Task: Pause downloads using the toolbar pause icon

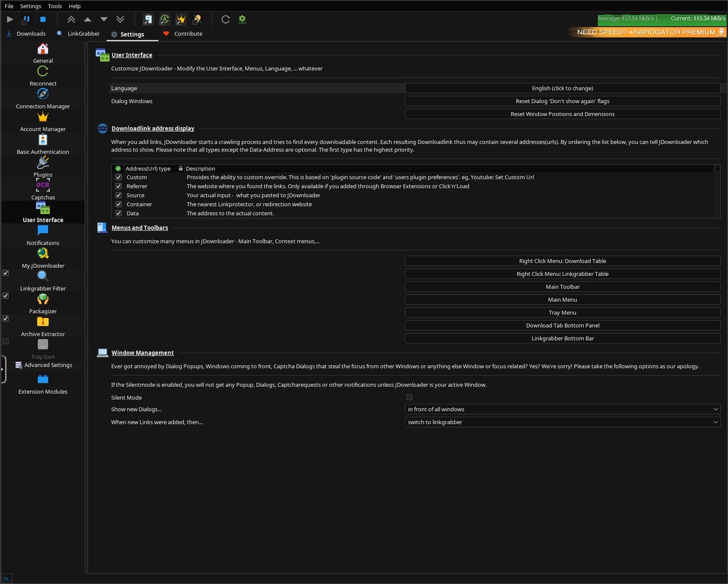Action: point(25,19)
